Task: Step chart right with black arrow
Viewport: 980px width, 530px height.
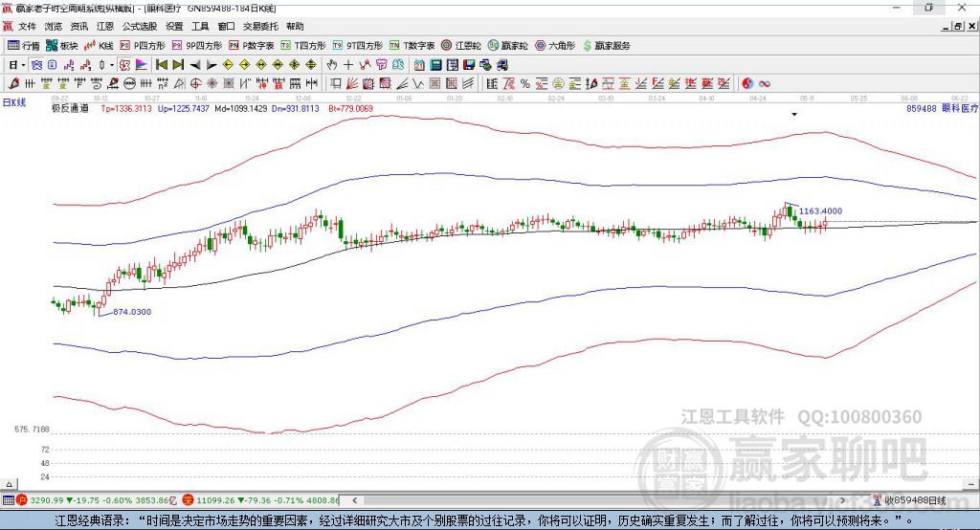Action: tap(212, 65)
